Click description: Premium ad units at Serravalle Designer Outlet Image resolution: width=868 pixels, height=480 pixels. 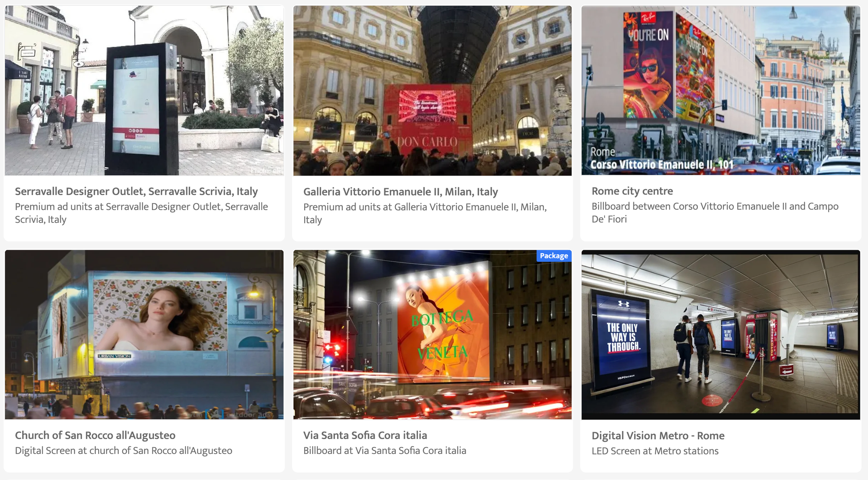tap(141, 213)
